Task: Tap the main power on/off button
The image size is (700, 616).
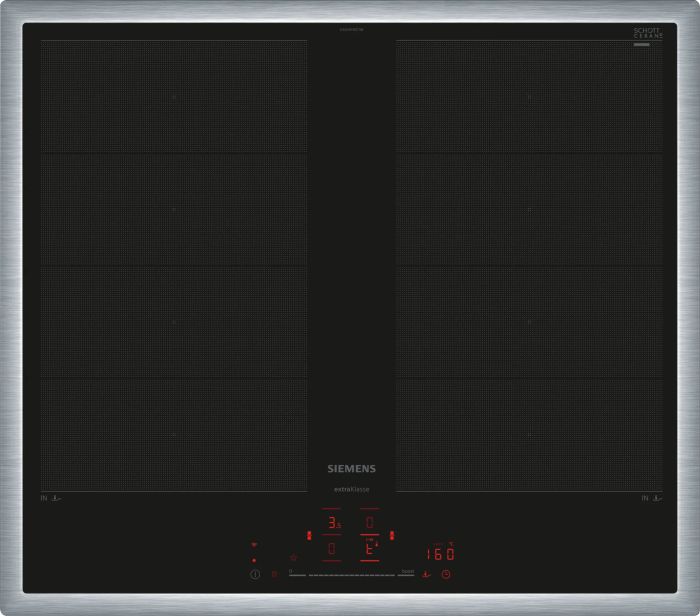Action: click(255, 574)
